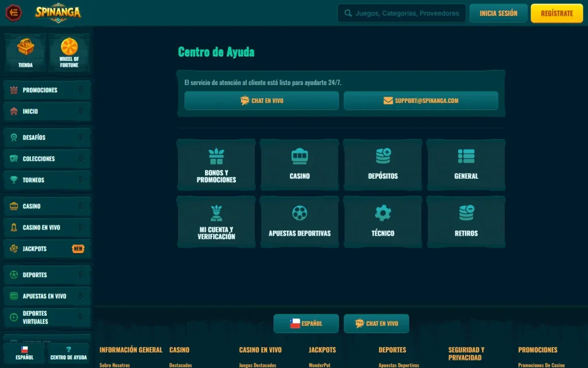Click the Deportes soccer ball sidebar icon
The image size is (588, 368).
click(x=14, y=275)
